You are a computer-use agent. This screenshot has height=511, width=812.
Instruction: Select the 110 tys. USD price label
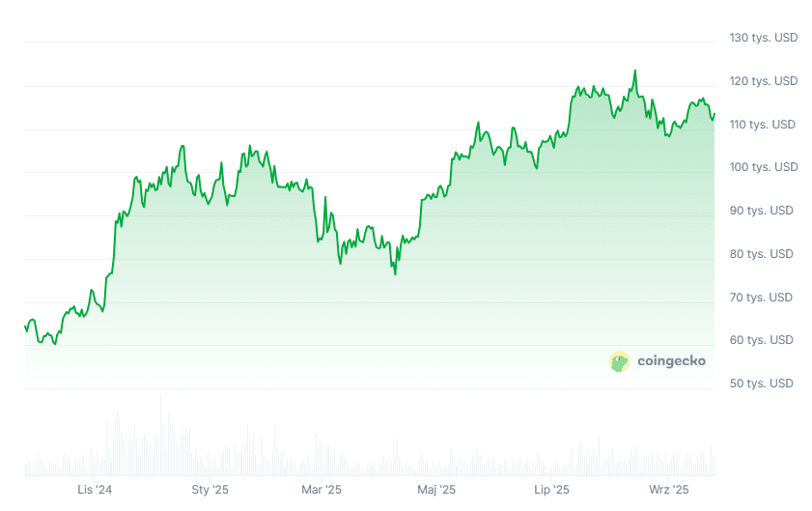763,125
